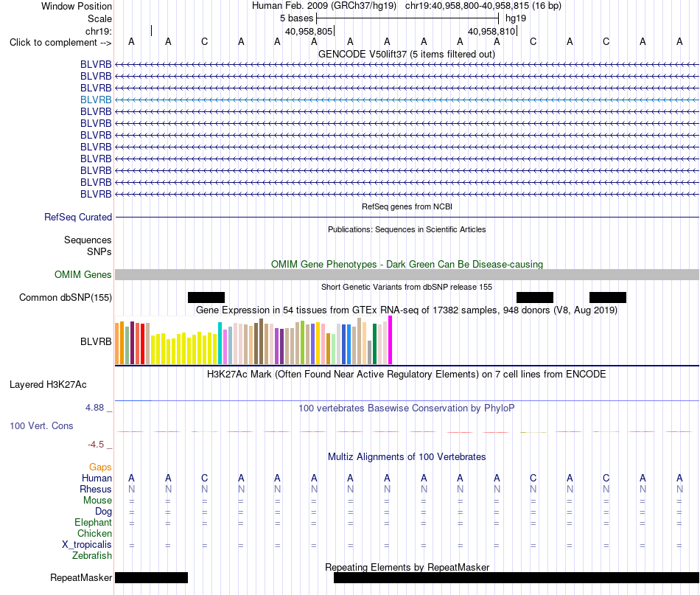This screenshot has width=700, height=595.
Task: Click the 'GENCODE V50lift37 (5 items filtered out)' title
Action: 407,55
